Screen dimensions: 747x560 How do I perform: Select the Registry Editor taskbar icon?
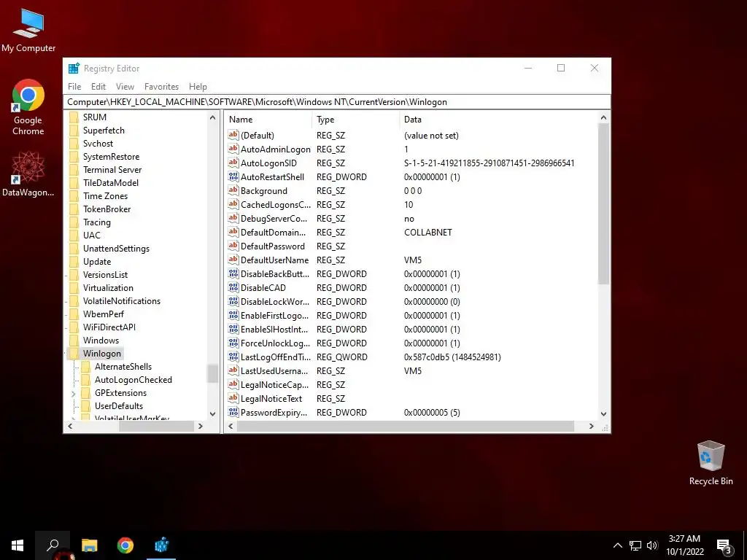click(x=161, y=545)
